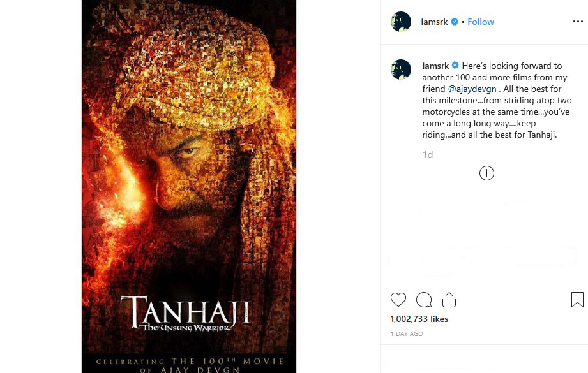The image size is (588, 373).
Task: Click verified badge in the caption
Action: pos(455,66)
